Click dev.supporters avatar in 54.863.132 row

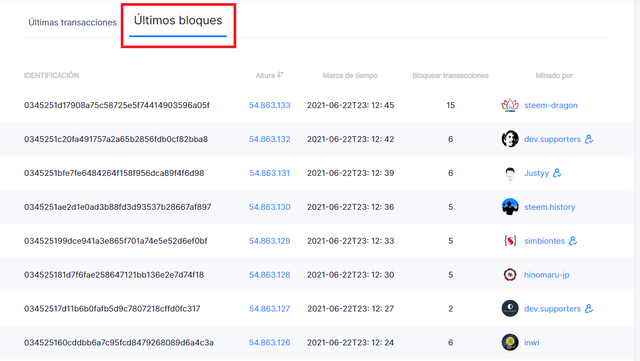coord(510,139)
